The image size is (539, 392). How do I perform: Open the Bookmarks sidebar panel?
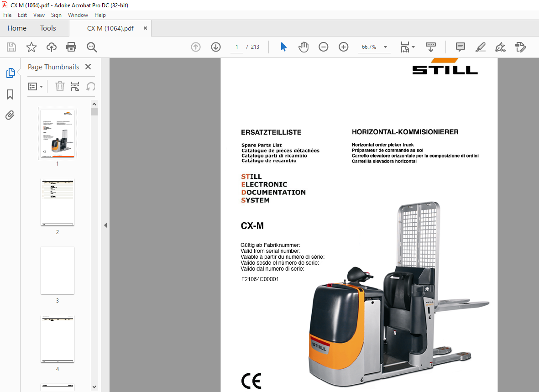[x=10, y=94]
